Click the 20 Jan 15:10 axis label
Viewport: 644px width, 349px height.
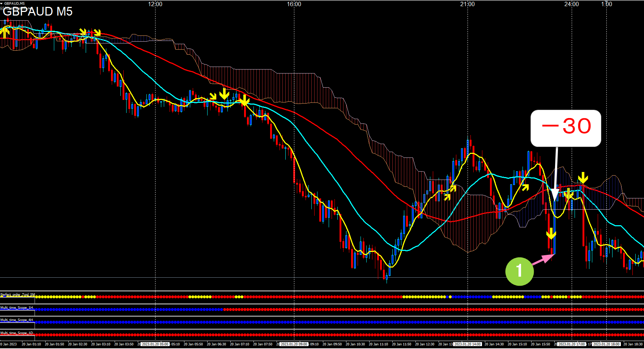coord(517,344)
